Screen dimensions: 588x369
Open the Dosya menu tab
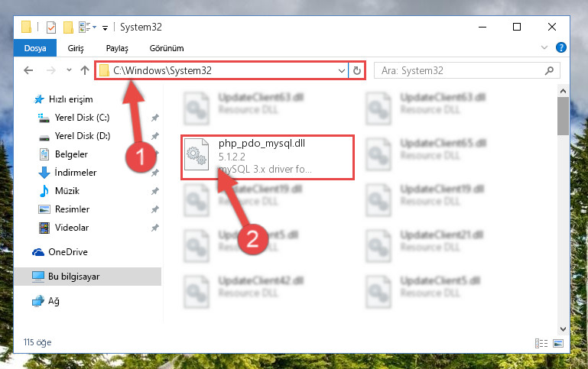[x=35, y=48]
